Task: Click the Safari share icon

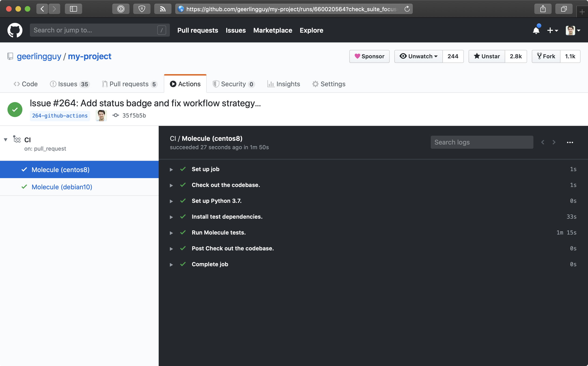Action: [x=543, y=9]
